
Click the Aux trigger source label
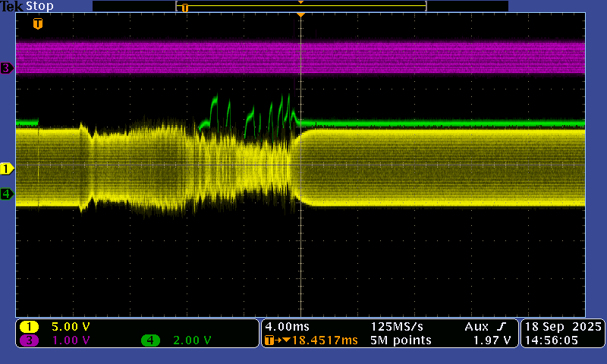coord(476,327)
